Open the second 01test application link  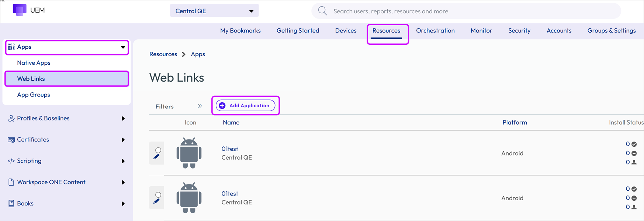click(230, 194)
